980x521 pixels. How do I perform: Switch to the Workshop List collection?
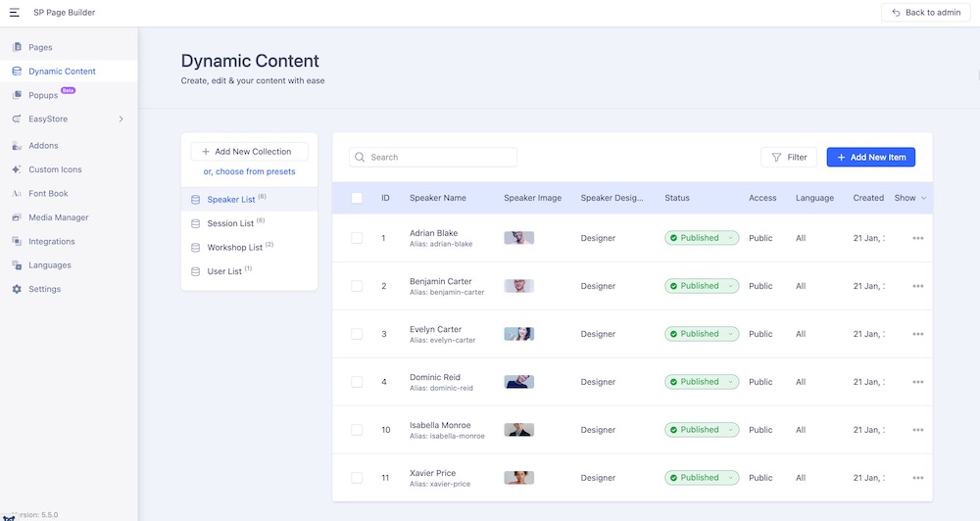pos(234,248)
